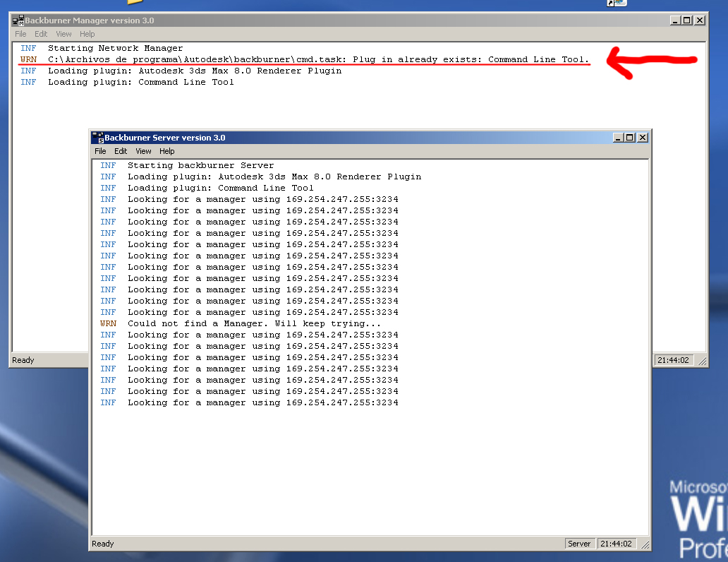Open Edit menu in Backburner Server window

pyautogui.click(x=121, y=151)
